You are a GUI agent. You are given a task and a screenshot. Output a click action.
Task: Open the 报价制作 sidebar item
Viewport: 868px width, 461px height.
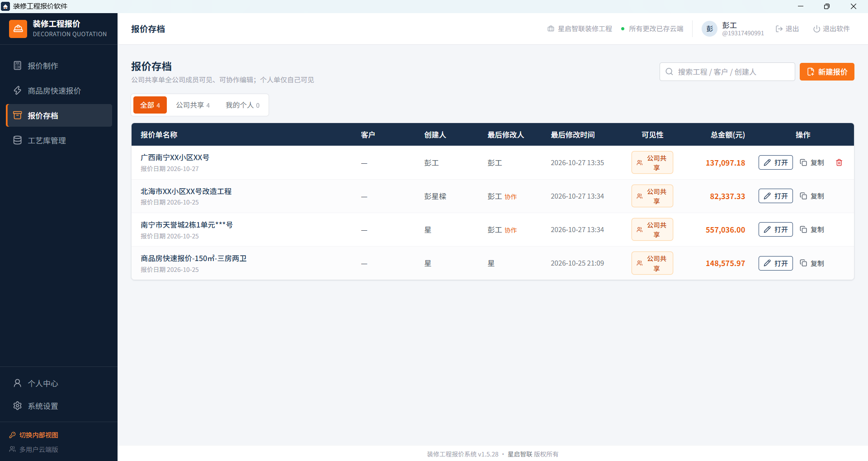(59, 66)
